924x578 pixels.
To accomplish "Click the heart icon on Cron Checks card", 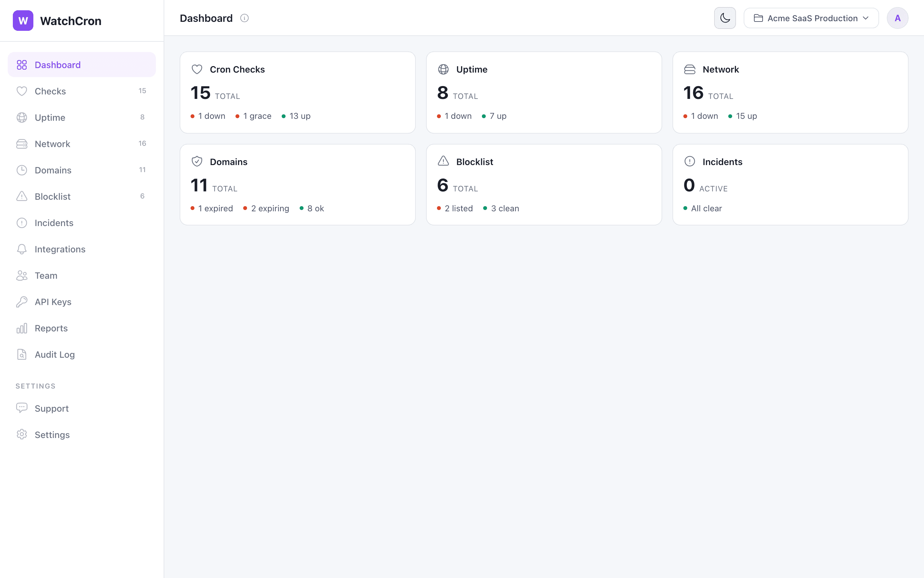I will point(197,70).
